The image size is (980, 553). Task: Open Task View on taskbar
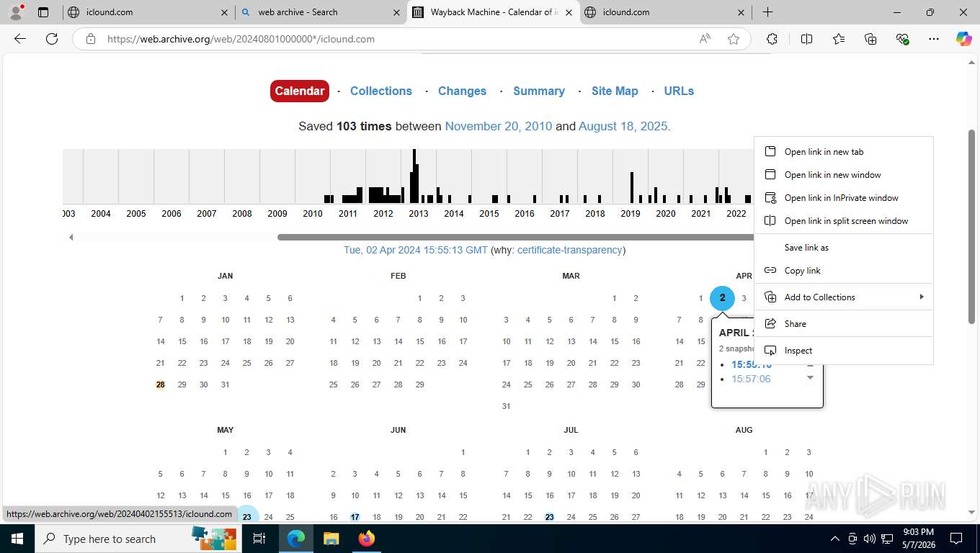pos(259,539)
